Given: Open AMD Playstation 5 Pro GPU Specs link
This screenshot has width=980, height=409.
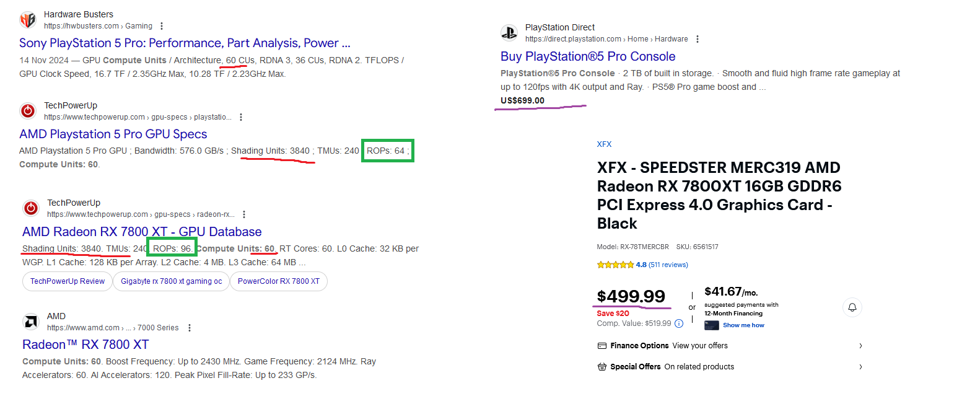Looking at the screenshot, I should click(x=113, y=134).
